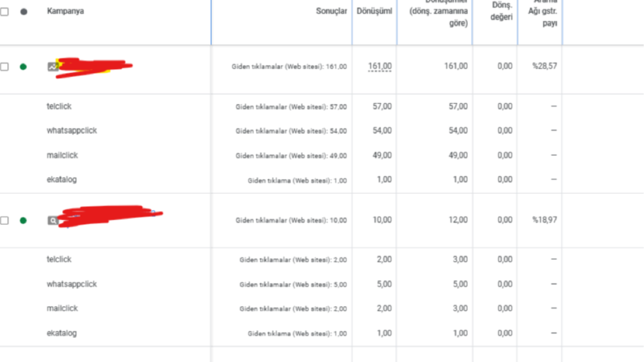Viewport: 644px width, 362px height.
Task: Tick the select-all checkbox in the header
Action: click(x=5, y=11)
